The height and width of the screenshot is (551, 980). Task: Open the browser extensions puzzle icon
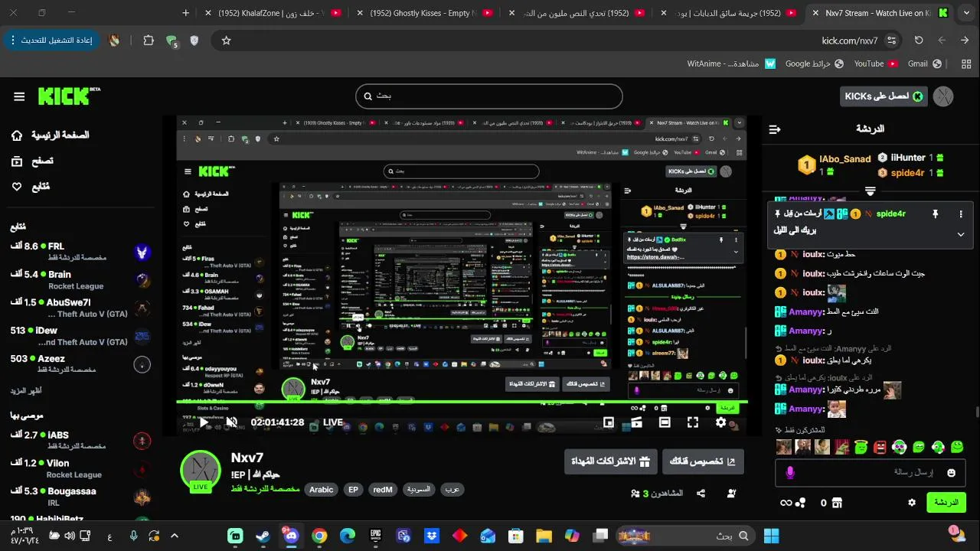tap(149, 41)
